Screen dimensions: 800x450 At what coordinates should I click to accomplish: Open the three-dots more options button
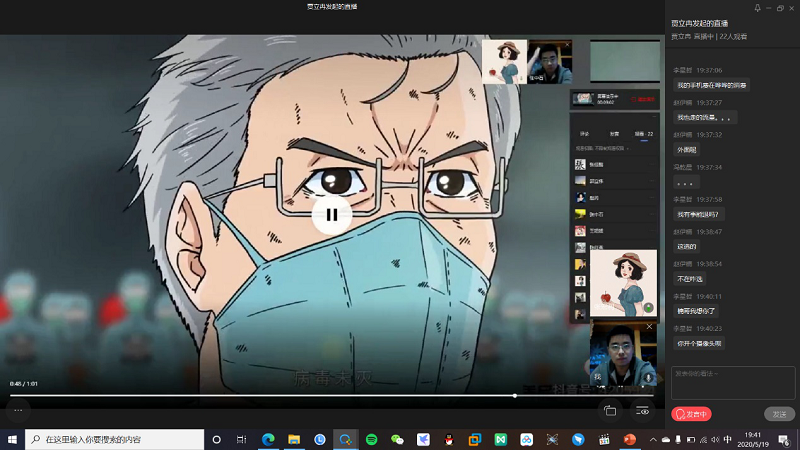(x=17, y=410)
